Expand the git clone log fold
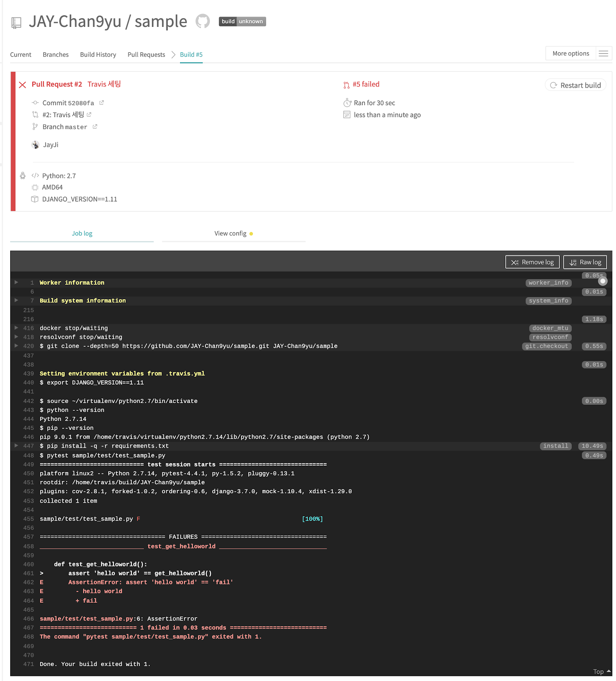Viewport: 616px width, 681px height. [x=17, y=346]
